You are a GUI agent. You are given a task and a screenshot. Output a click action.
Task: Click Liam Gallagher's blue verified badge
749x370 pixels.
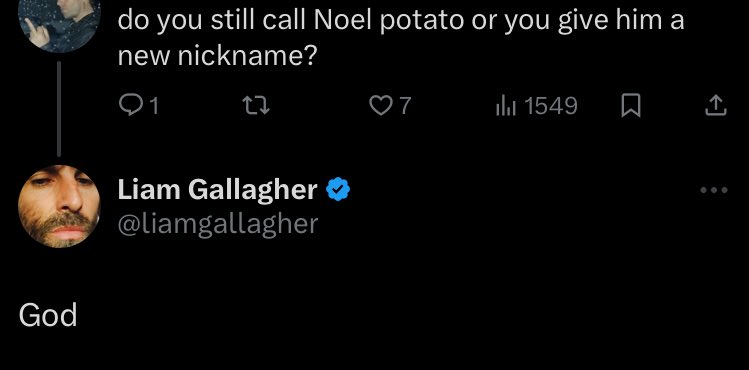click(x=338, y=189)
